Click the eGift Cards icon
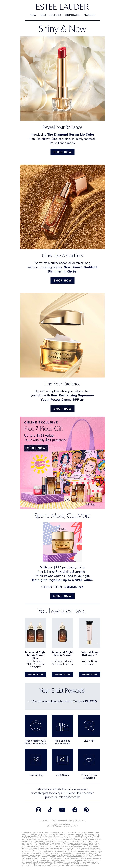 point(62,760)
